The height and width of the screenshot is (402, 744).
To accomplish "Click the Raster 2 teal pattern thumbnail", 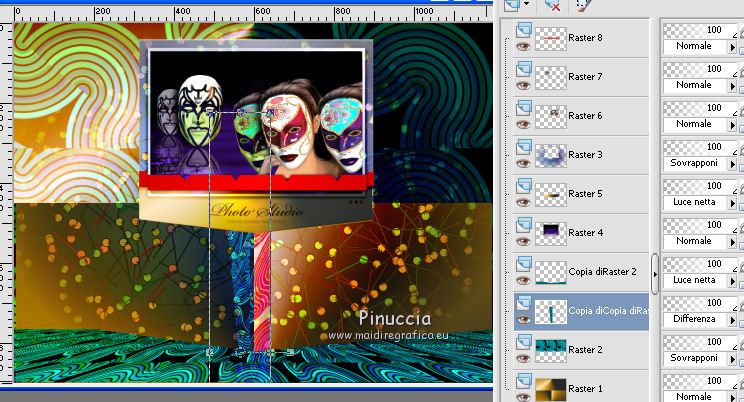I will (551, 350).
